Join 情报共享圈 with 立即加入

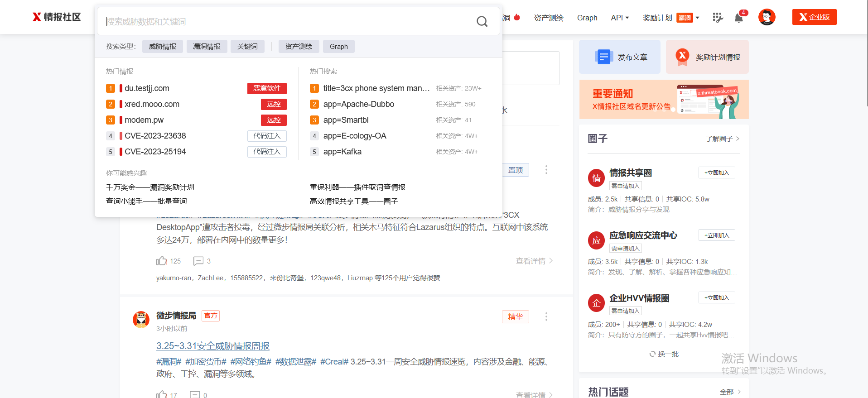point(717,173)
